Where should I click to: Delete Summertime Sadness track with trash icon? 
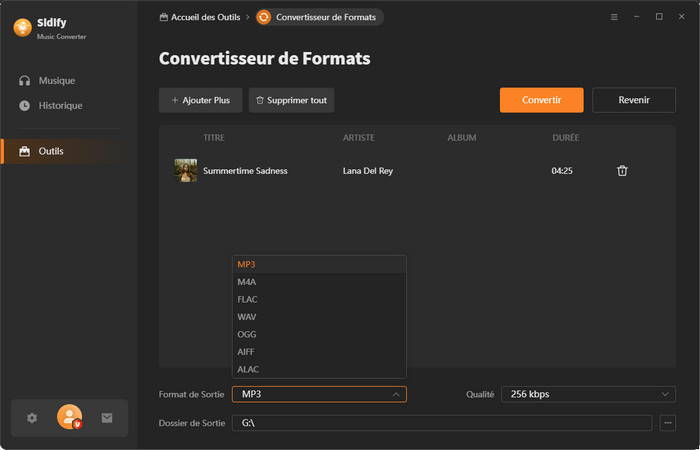click(x=622, y=171)
